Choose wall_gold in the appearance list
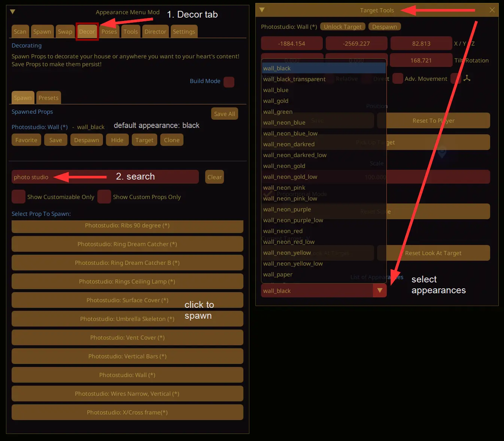Image resolution: width=504 pixels, height=441 pixels. click(324, 101)
